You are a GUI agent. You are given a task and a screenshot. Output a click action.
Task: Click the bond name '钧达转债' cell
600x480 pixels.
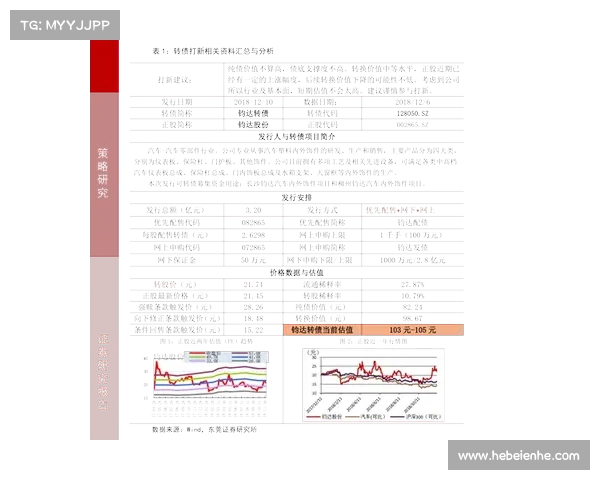[253, 113]
